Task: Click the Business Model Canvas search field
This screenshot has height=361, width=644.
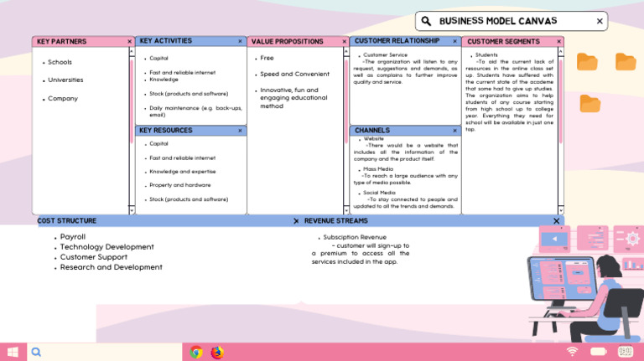Action: [512, 21]
